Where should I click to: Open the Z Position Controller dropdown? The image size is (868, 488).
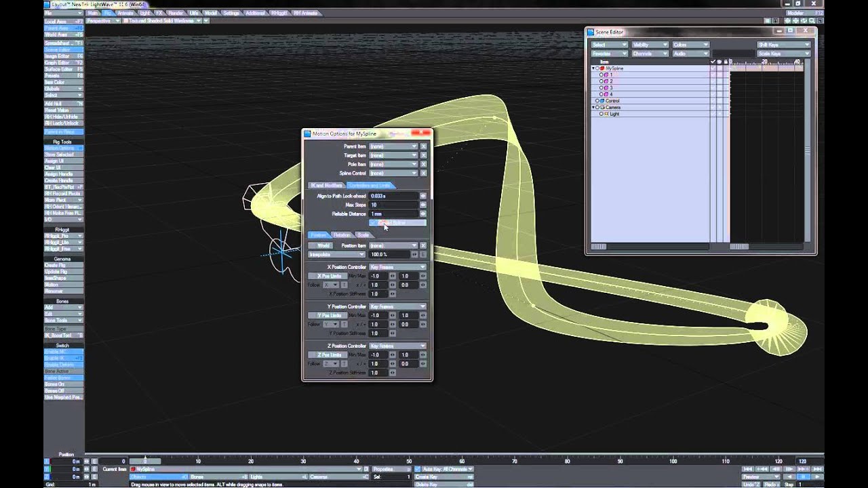397,346
